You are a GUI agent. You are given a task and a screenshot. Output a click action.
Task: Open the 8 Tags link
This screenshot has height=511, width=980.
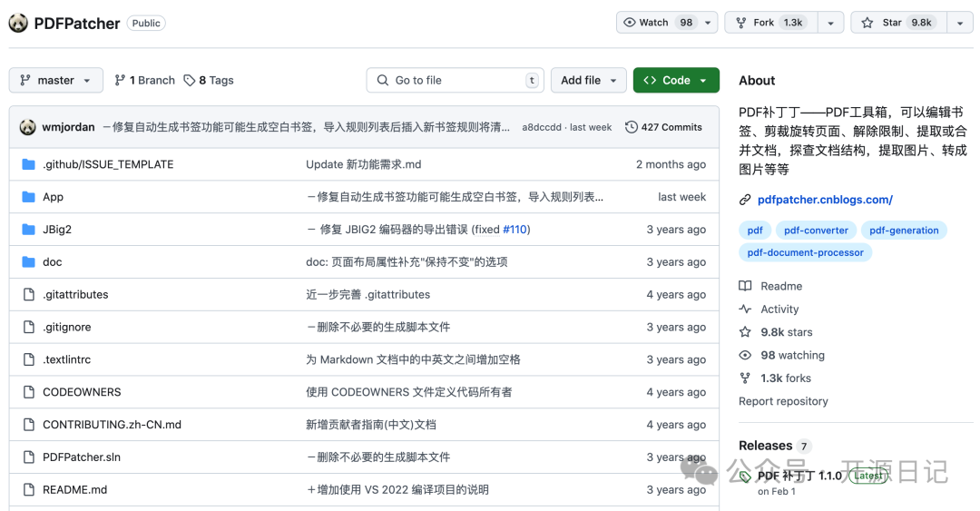click(x=209, y=80)
